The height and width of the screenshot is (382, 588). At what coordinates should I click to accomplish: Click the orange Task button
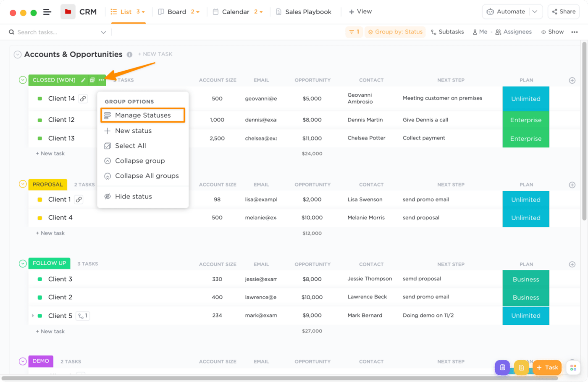tap(547, 368)
